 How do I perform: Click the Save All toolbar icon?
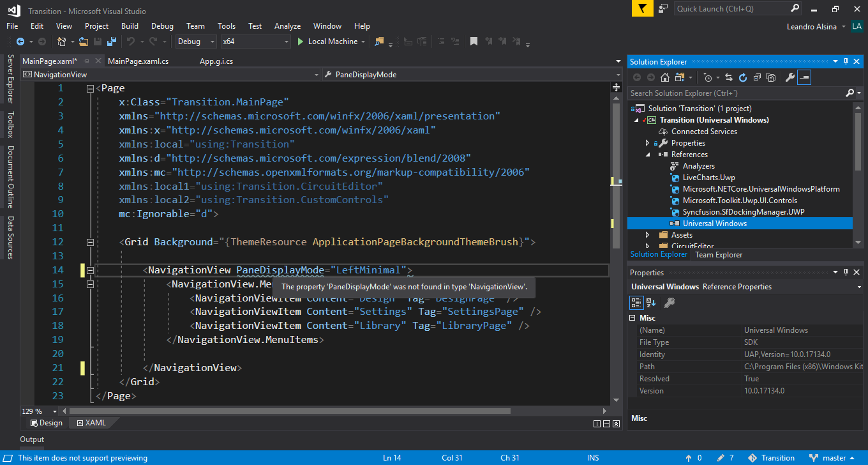point(111,42)
